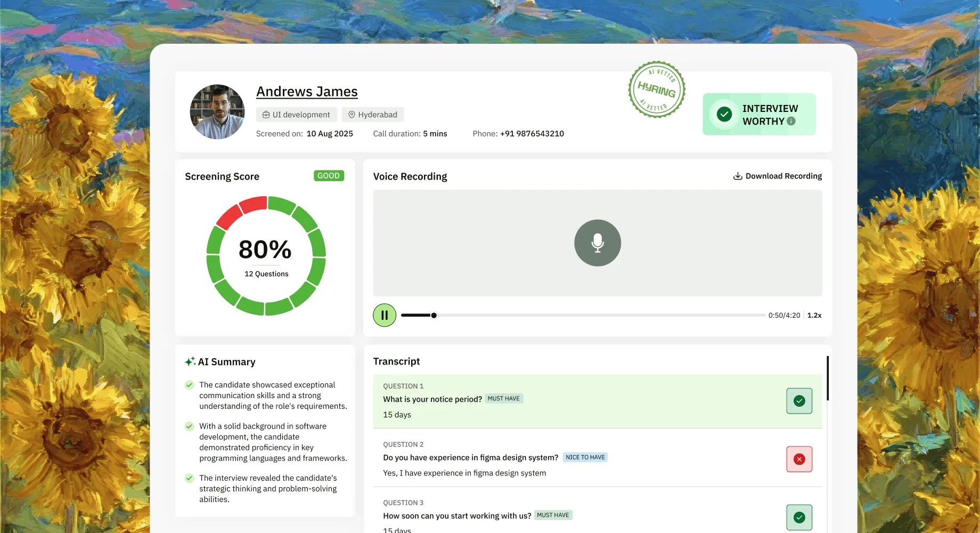Click the download icon beside Download Recording
The image size is (980, 533).
738,176
